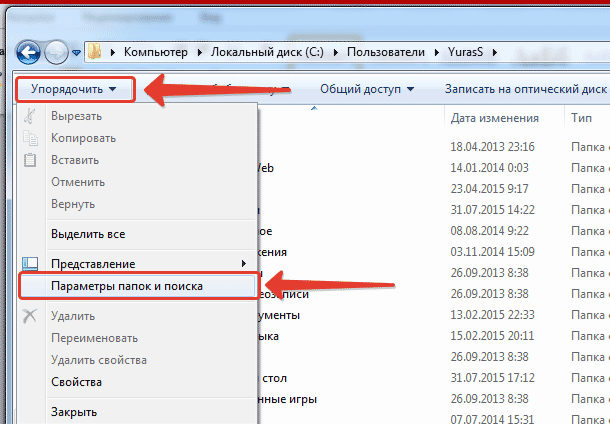
Task: Expand the arrow before Компьютер breadcrumb
Action: pos(113,53)
